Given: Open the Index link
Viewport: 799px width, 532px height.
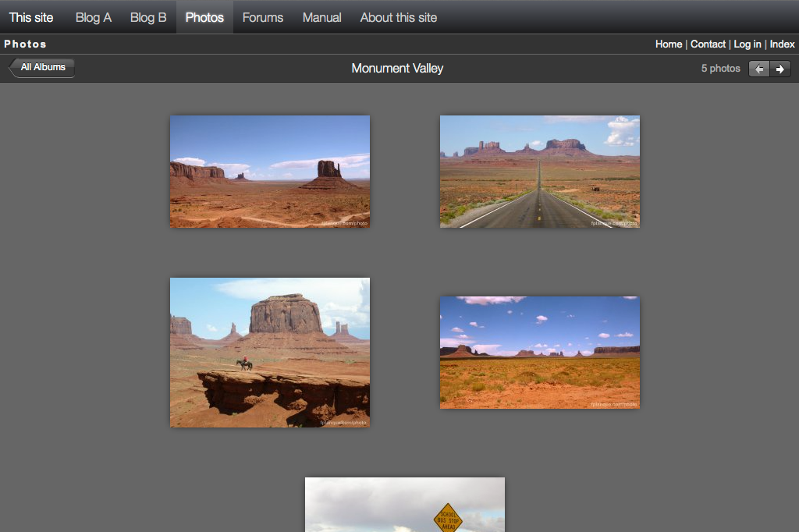Looking at the screenshot, I should click(782, 44).
